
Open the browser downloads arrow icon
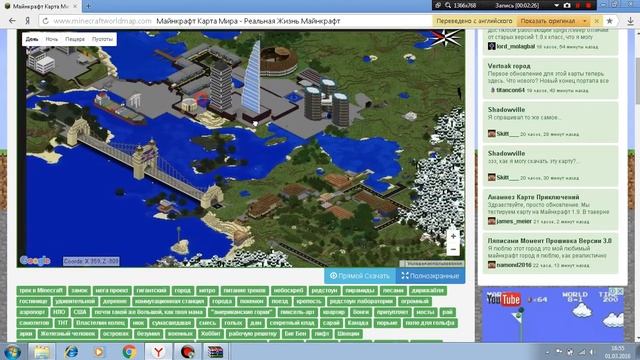coord(630,21)
